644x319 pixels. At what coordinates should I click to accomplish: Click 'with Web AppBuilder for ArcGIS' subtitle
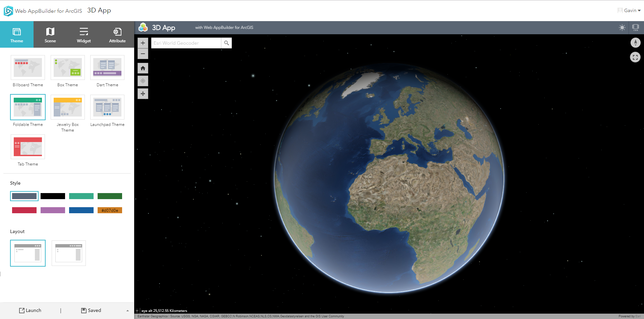click(224, 28)
